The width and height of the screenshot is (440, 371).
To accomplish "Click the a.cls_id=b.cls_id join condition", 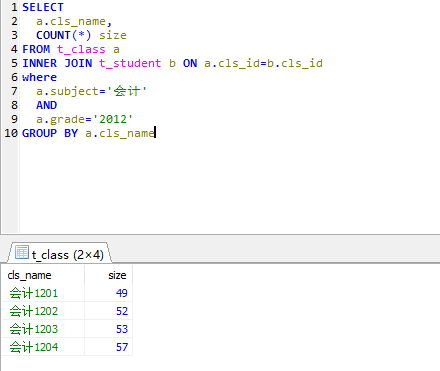I will pos(263,63).
